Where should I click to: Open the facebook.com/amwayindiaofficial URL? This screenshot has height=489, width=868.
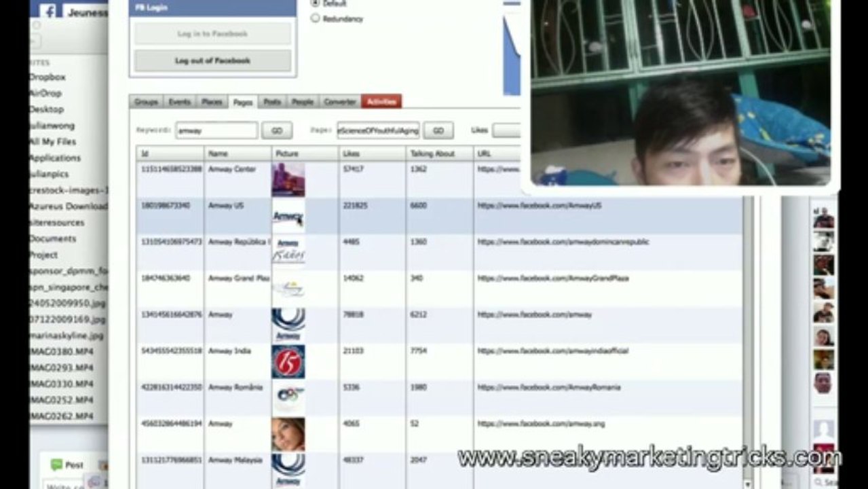[553, 350]
